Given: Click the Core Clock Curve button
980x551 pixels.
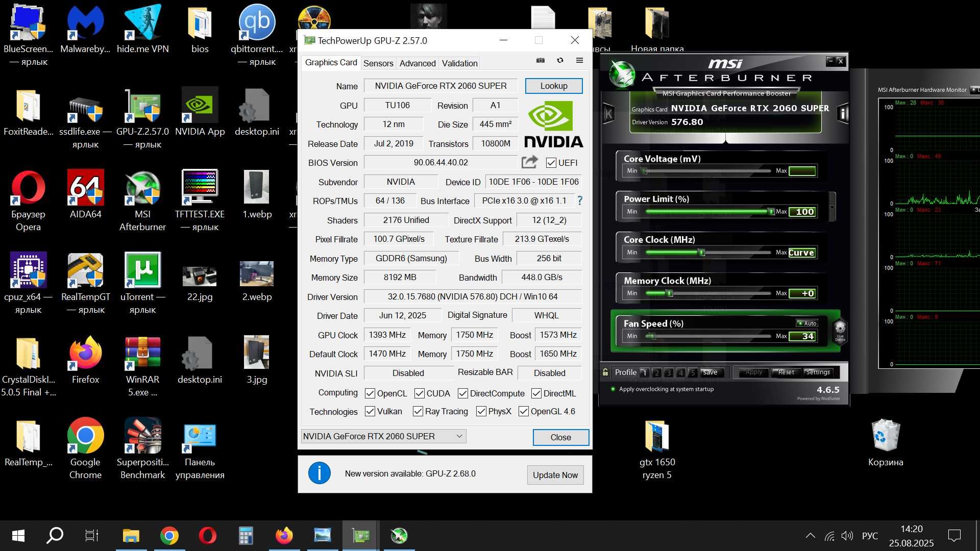Looking at the screenshot, I should [801, 253].
